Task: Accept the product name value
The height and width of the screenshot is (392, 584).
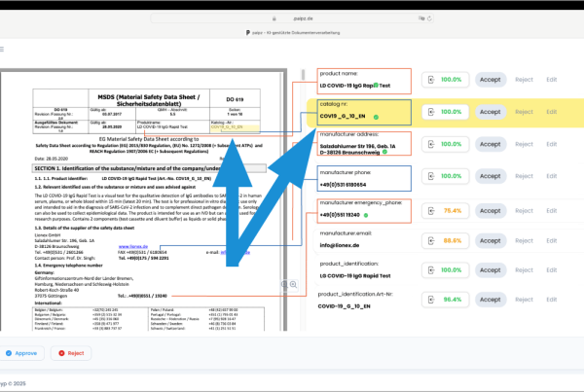Action: click(x=491, y=80)
